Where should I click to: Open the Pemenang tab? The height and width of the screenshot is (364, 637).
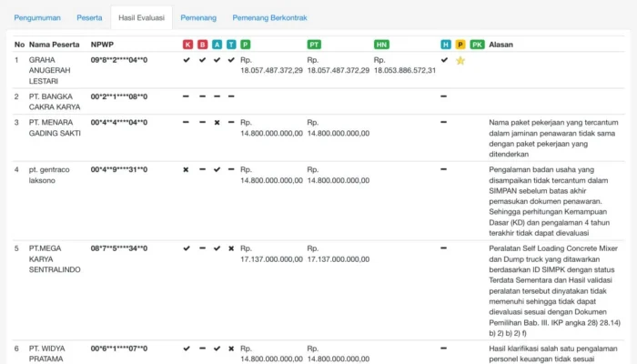(x=198, y=18)
